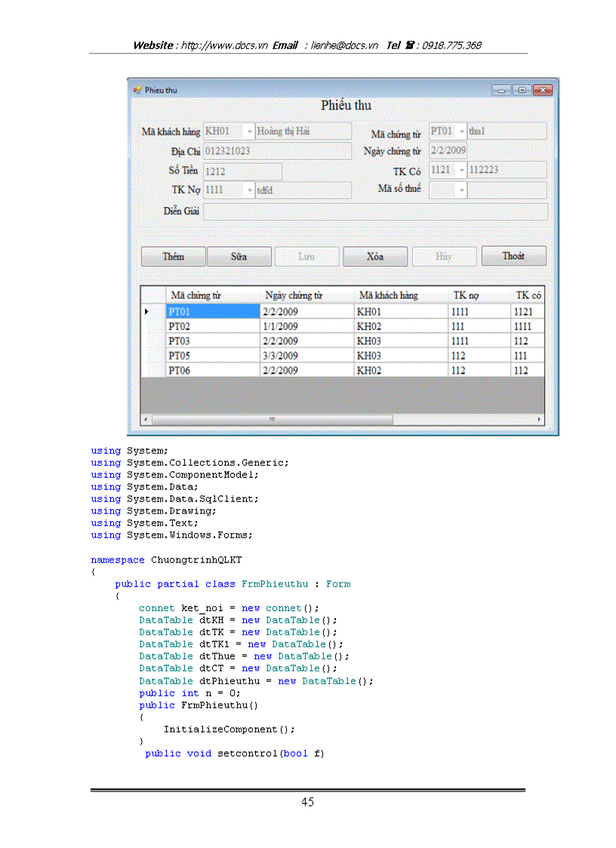Maximize the Phieu thu window
This screenshot has width=616, height=848.
[522, 90]
